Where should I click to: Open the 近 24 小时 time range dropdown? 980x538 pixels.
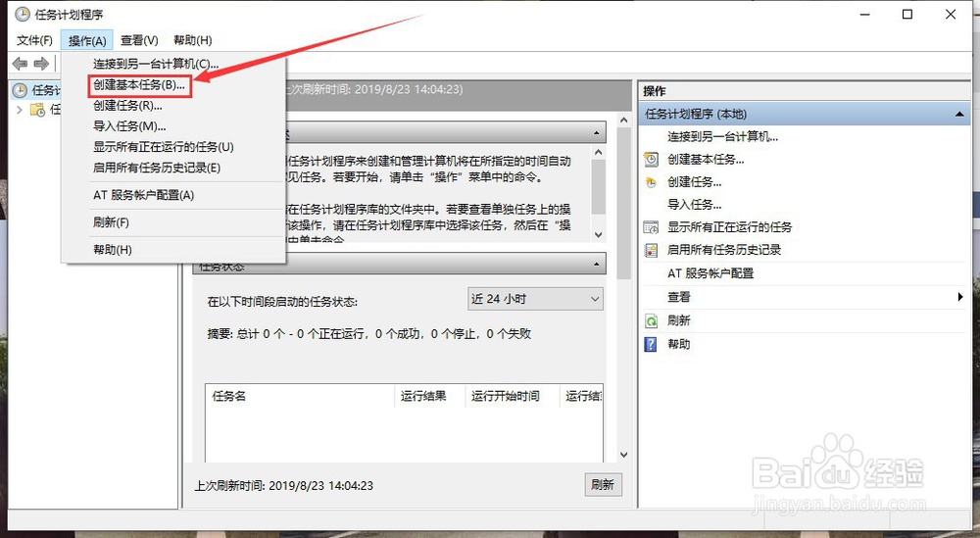coord(536,299)
